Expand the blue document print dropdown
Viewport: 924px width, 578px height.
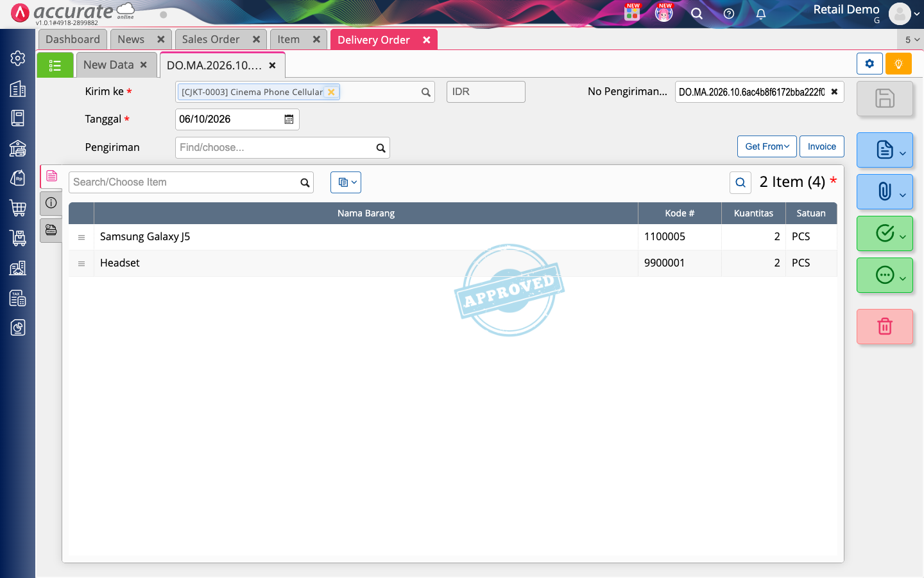pos(885,150)
